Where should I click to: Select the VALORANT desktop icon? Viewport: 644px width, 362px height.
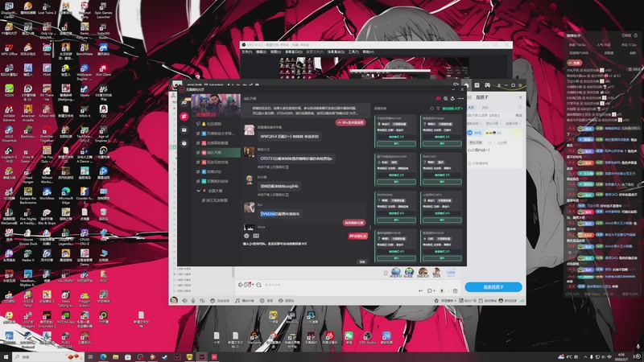(x=66, y=276)
